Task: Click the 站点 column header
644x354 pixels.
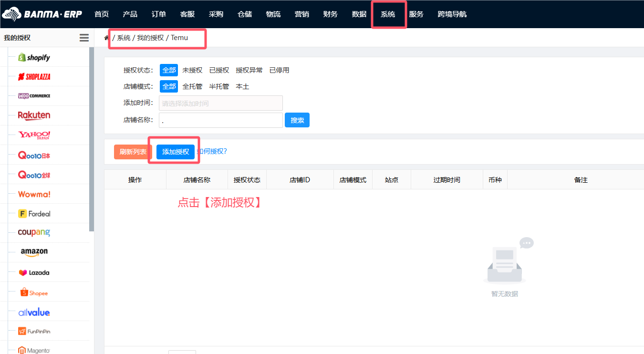Action: tap(392, 180)
